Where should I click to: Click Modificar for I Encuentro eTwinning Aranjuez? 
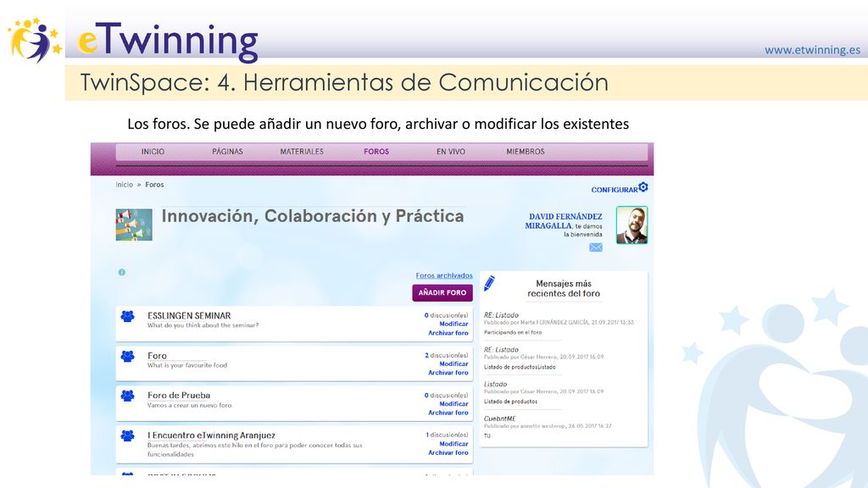[x=454, y=444]
